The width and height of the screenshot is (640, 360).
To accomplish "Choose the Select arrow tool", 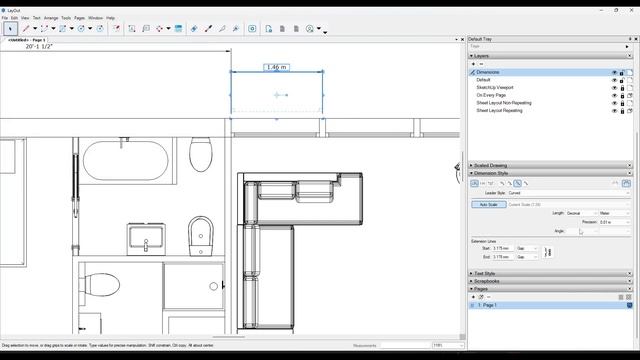I will pos(11,29).
